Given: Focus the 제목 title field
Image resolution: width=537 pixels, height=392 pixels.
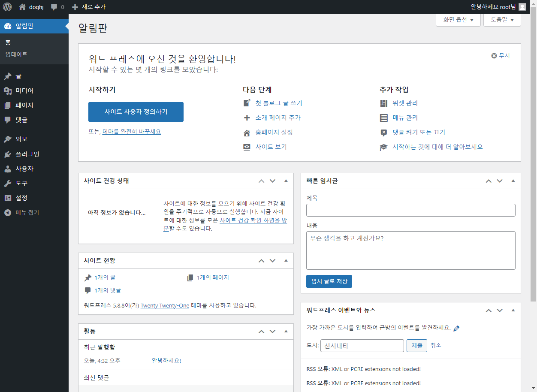Looking at the screenshot, I should tap(411, 210).
